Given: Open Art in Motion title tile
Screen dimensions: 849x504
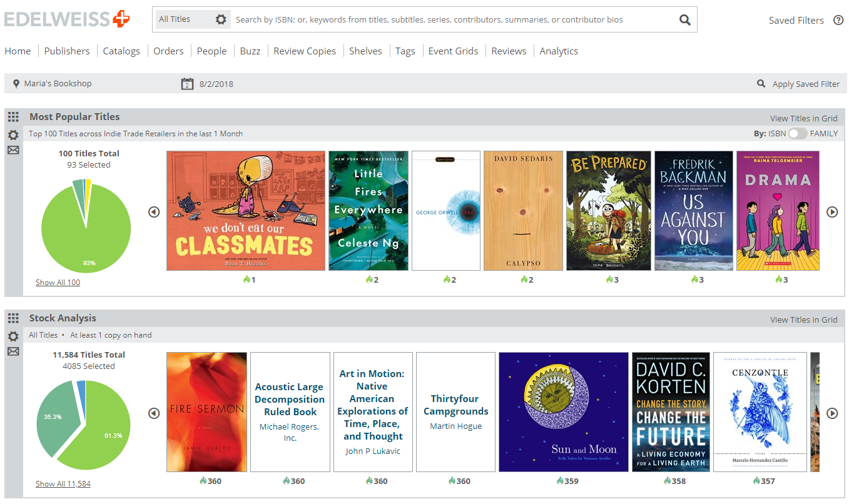Looking at the screenshot, I should [x=373, y=412].
